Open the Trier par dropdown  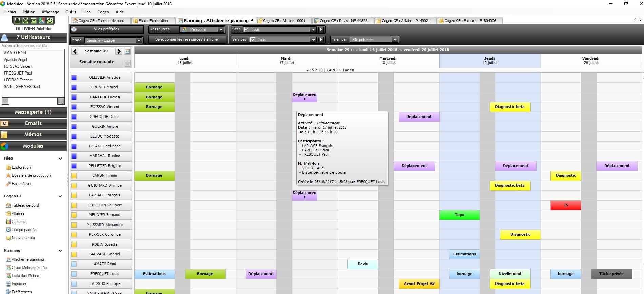click(395, 40)
